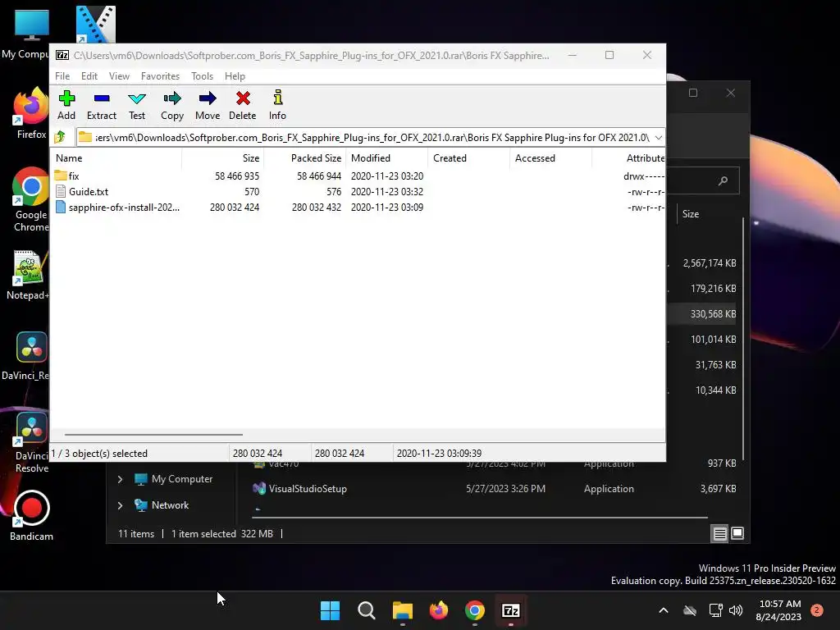Open the View menu

[x=119, y=76]
